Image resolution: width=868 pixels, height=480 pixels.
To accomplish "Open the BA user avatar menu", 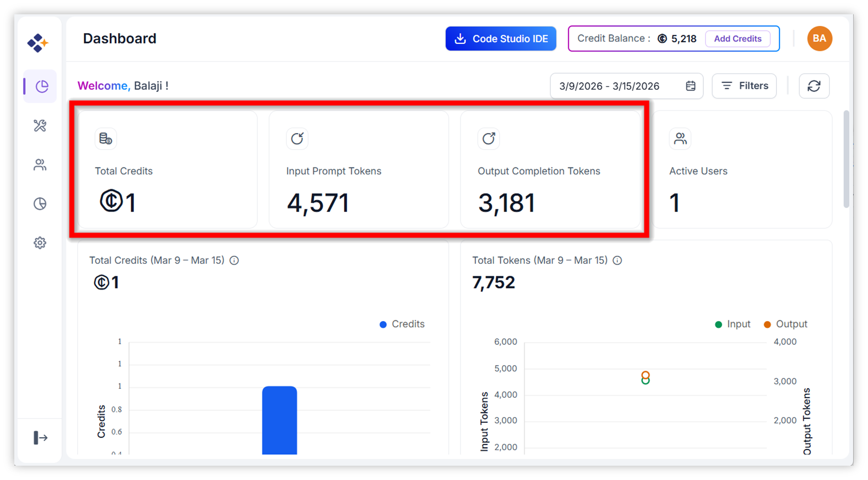I will pos(819,38).
